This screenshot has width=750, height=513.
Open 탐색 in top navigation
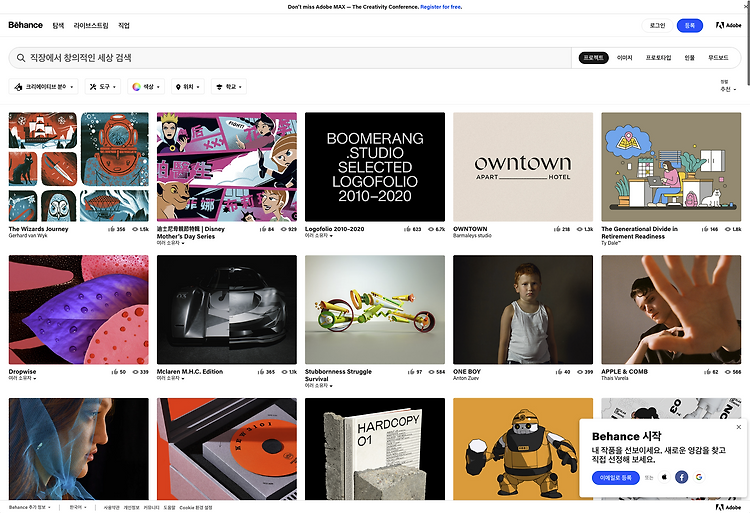[x=58, y=25]
